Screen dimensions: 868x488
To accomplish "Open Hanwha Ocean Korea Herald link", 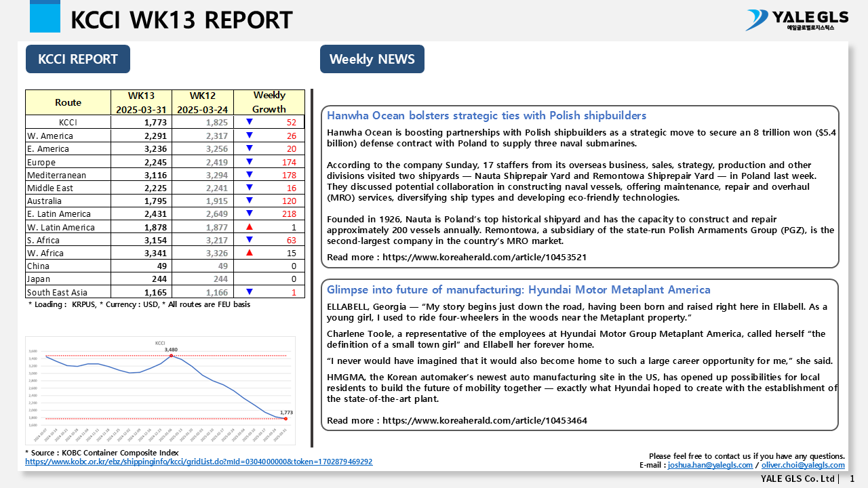I will (484, 258).
